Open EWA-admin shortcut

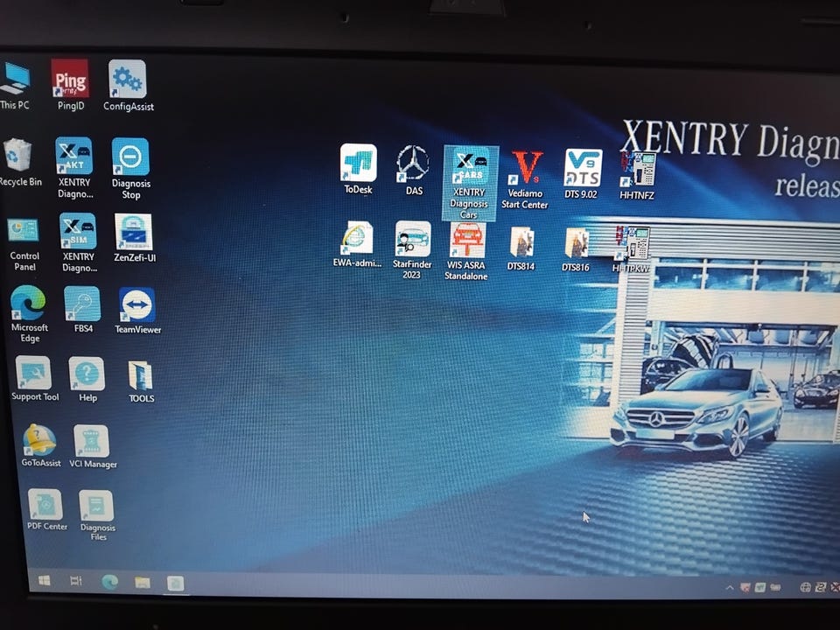click(x=357, y=244)
